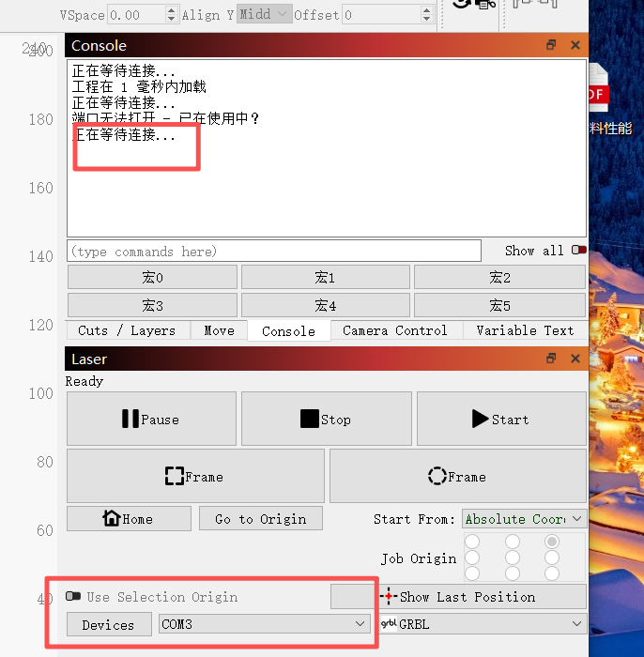
Task: Run macro 宏0
Action: [152, 277]
